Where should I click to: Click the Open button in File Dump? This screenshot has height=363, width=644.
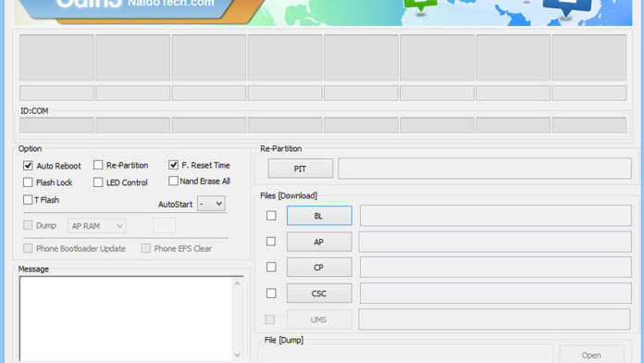pyautogui.click(x=591, y=356)
